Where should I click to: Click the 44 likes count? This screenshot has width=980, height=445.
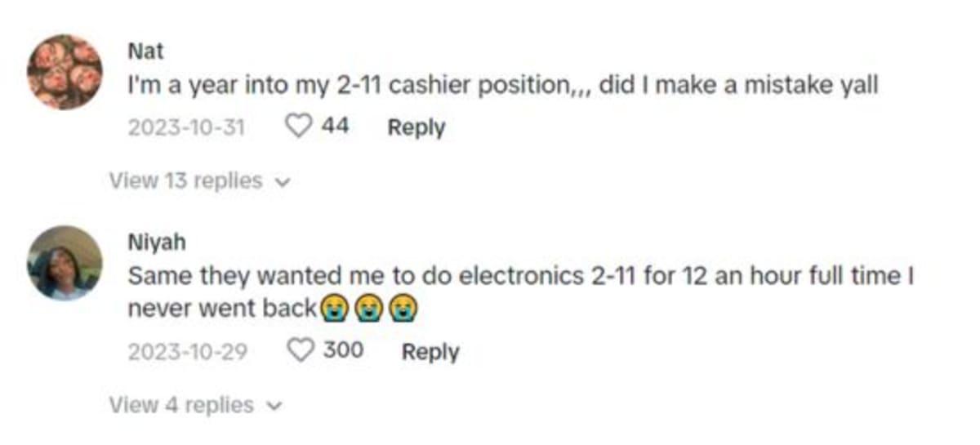335,127
